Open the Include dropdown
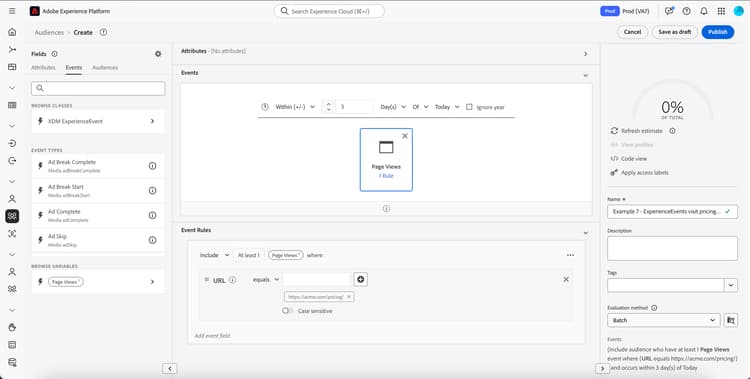 pos(214,255)
